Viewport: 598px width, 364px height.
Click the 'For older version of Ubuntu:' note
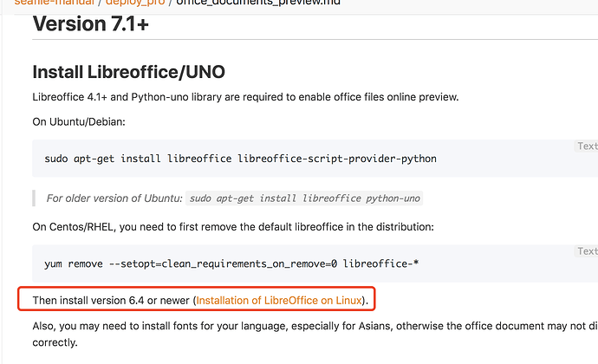(x=114, y=198)
